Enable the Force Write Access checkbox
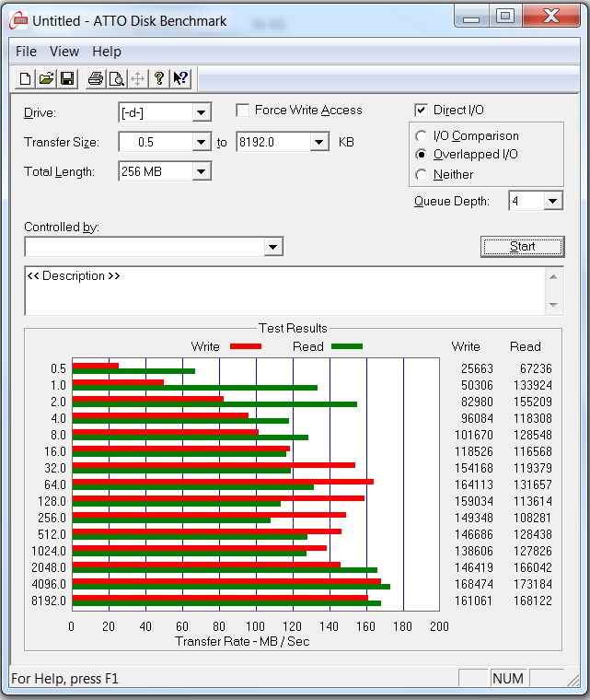This screenshot has width=590, height=700. [x=243, y=111]
